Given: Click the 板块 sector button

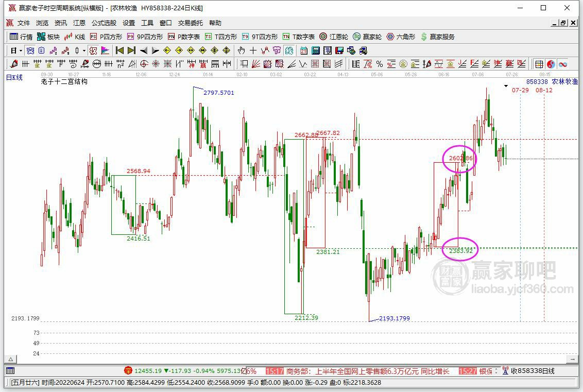Looking at the screenshot, I should pos(48,37).
